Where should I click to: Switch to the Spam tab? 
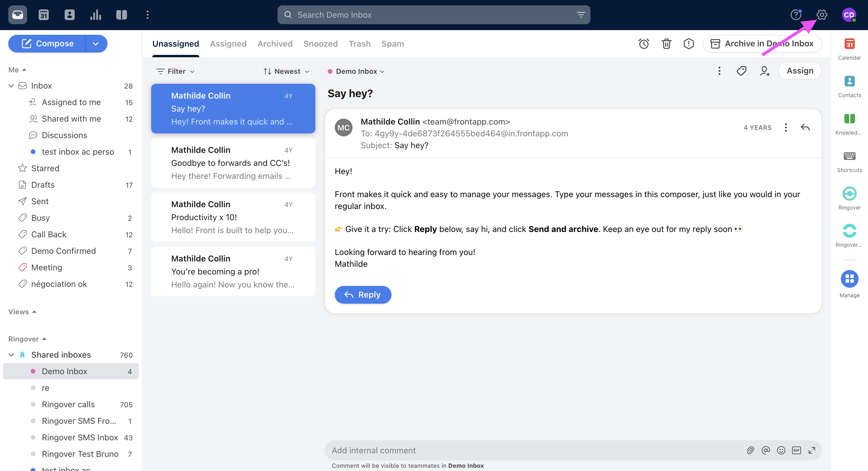coord(393,44)
